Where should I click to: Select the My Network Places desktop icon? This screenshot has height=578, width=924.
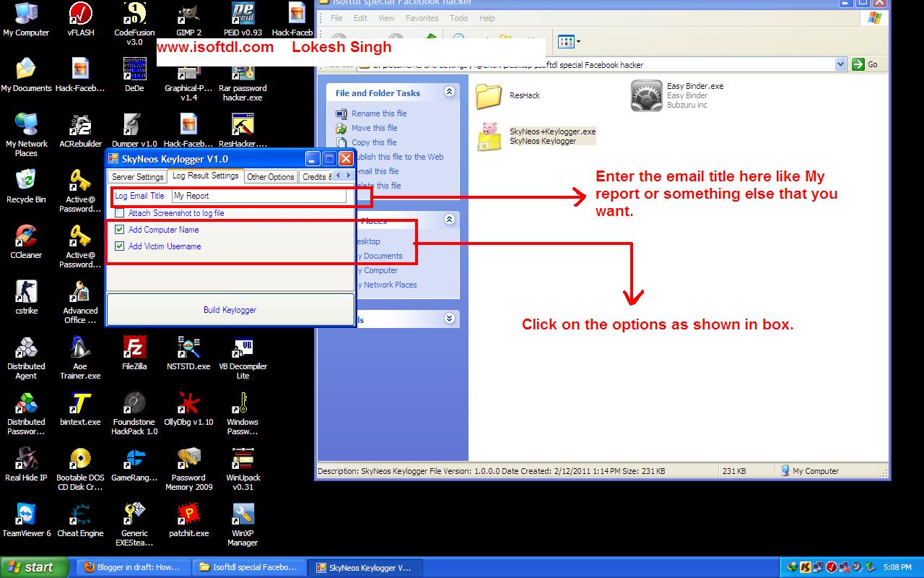(x=26, y=135)
